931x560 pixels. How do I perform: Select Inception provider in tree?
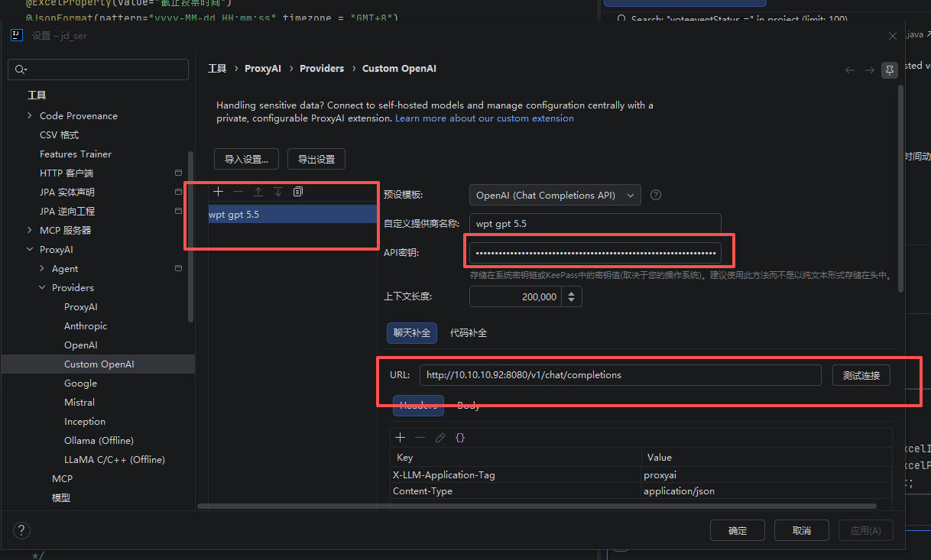[x=85, y=421]
